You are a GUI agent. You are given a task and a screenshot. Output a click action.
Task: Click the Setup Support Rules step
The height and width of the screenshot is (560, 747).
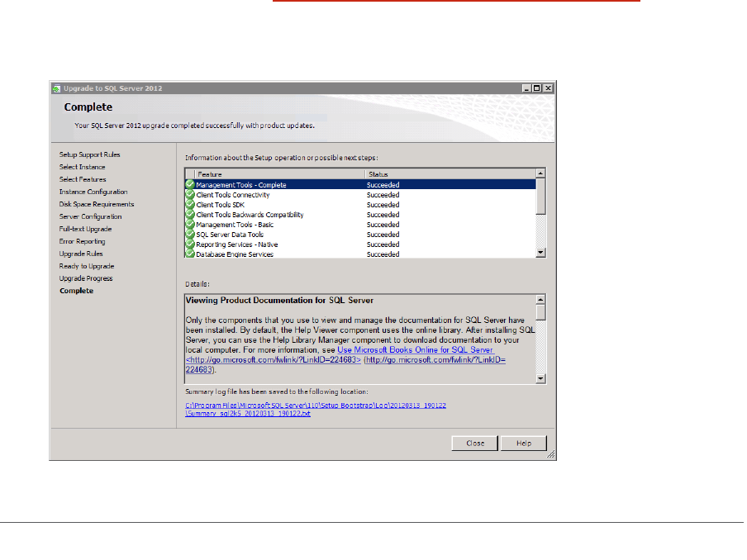click(x=89, y=154)
